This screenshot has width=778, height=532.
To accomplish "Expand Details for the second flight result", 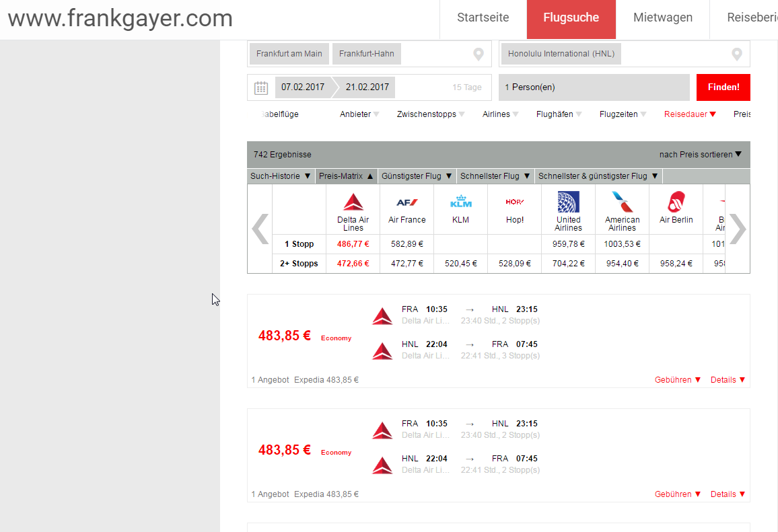I will click(728, 494).
